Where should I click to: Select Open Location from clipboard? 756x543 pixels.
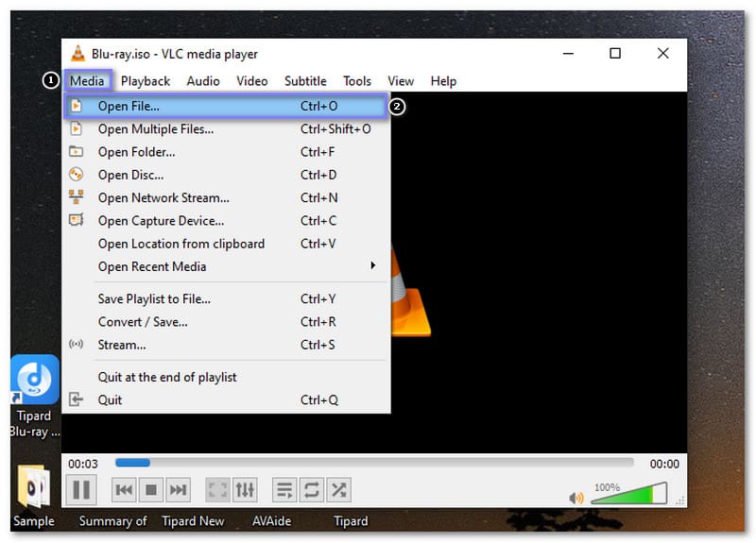pyautogui.click(x=226, y=244)
